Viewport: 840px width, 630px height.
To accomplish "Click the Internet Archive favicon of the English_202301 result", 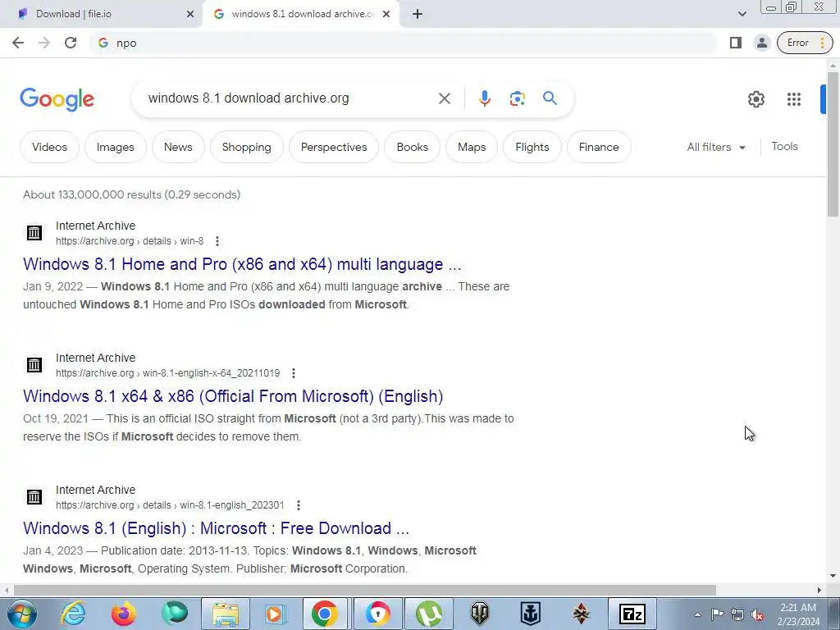I will pos(34,497).
